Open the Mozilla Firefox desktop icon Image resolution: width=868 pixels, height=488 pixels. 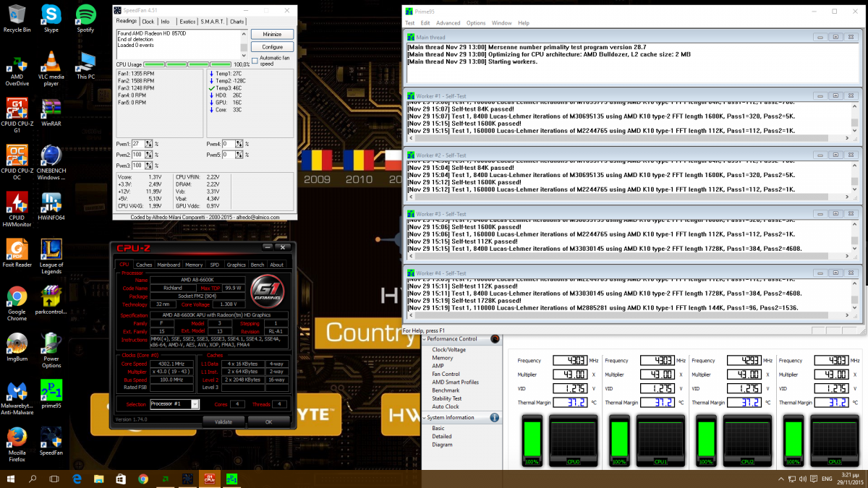(x=17, y=445)
